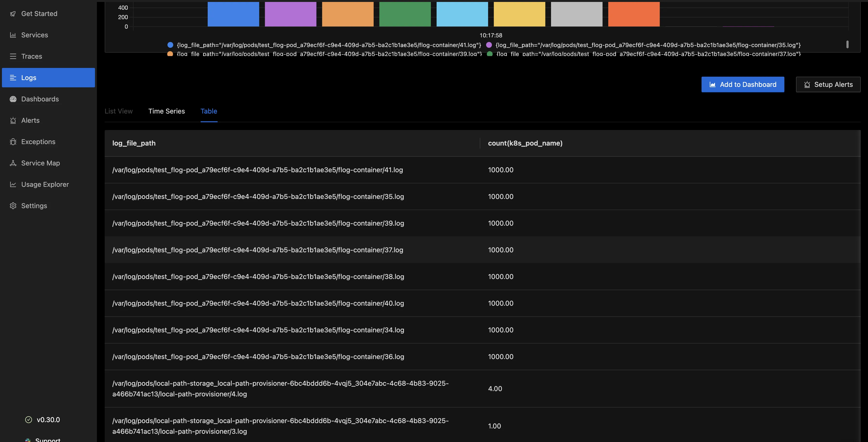Click the Usage Explorer line chart icon
Viewport: 868px width, 442px height.
point(13,184)
